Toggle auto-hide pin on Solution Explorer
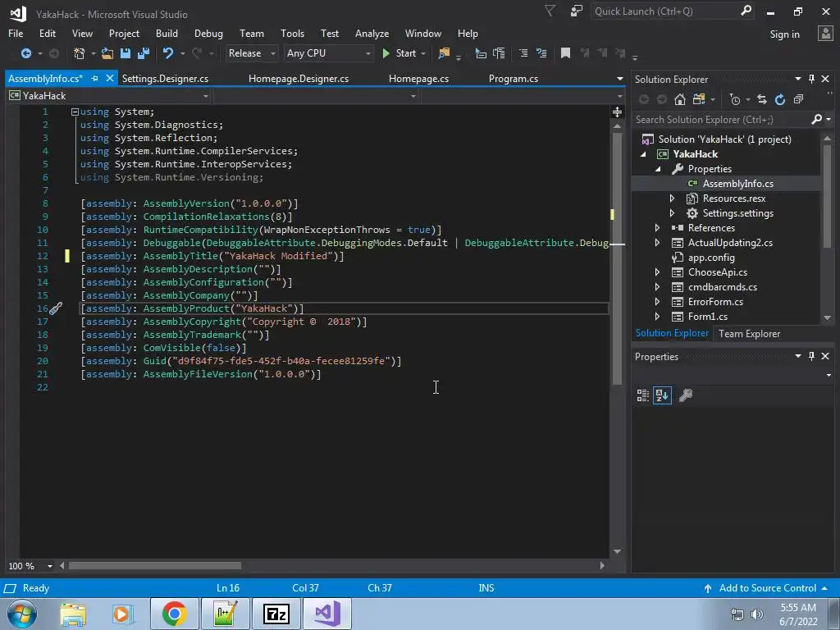840x630 pixels. (811, 79)
